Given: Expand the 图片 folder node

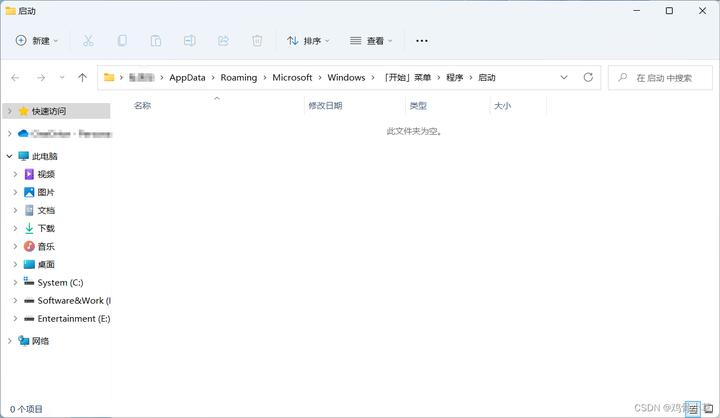Looking at the screenshot, I should [15, 192].
